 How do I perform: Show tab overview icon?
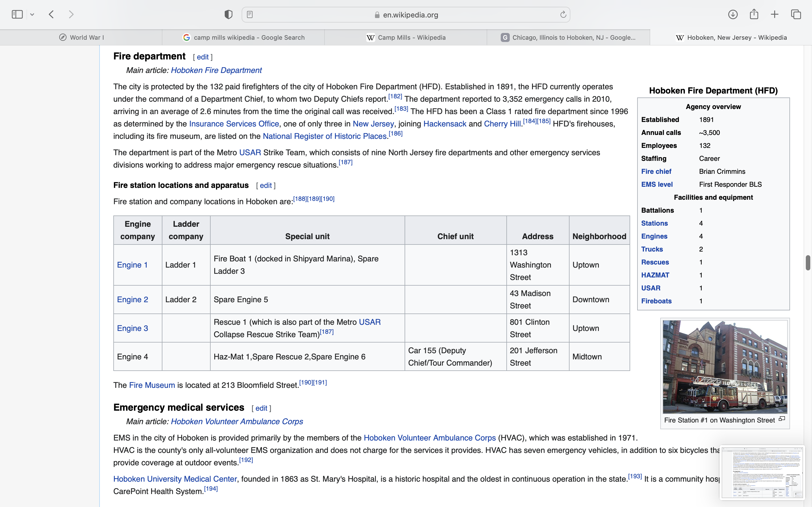coord(796,14)
